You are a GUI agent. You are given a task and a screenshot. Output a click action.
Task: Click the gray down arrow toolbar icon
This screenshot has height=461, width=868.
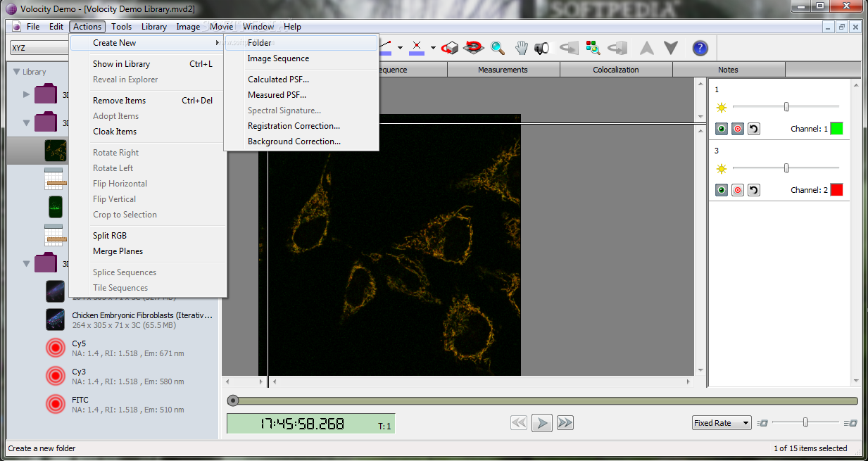point(671,48)
